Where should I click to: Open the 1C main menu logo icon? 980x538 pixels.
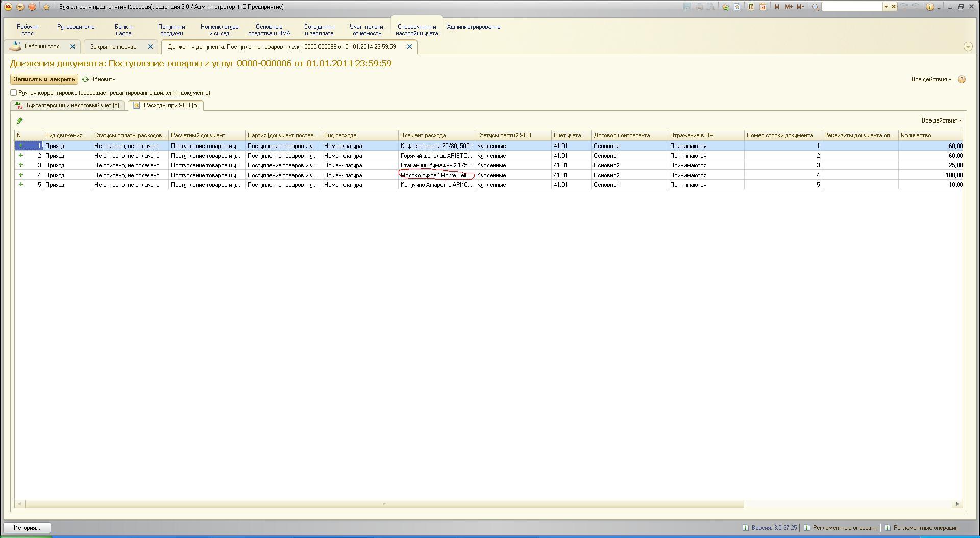[x=8, y=7]
